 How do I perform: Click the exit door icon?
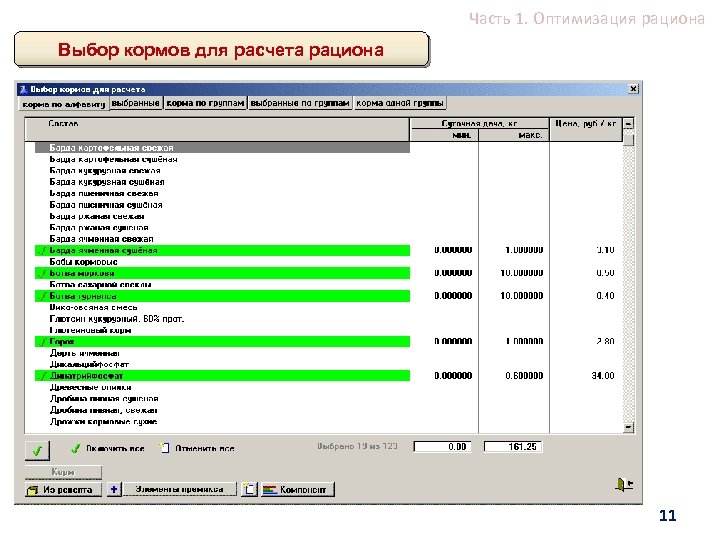click(x=624, y=484)
